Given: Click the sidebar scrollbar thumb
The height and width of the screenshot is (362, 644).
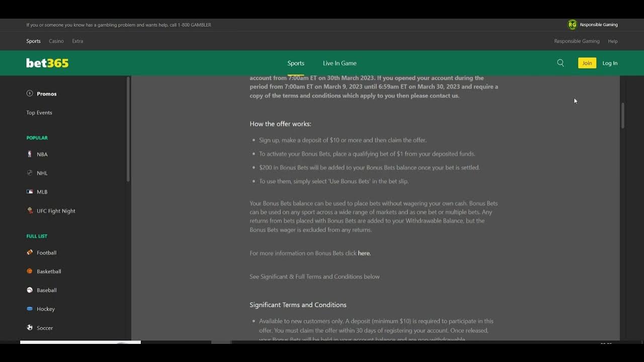Looking at the screenshot, I should (128, 129).
